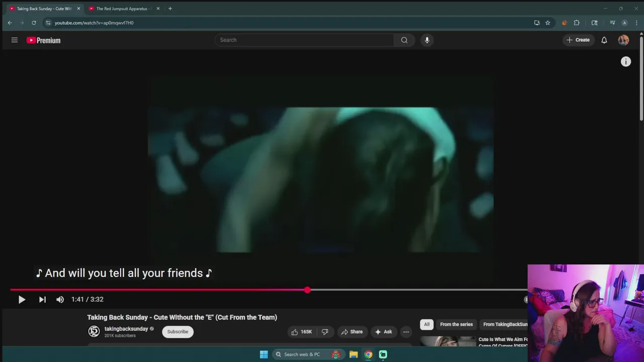
Task: Open the YouTube account avatar menu
Action: [623, 40]
